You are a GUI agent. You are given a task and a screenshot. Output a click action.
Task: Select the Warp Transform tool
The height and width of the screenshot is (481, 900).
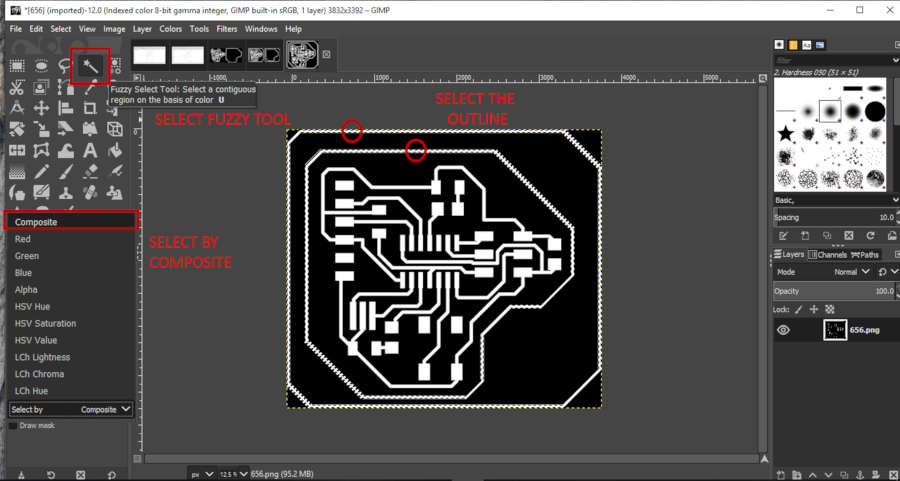pos(65,151)
